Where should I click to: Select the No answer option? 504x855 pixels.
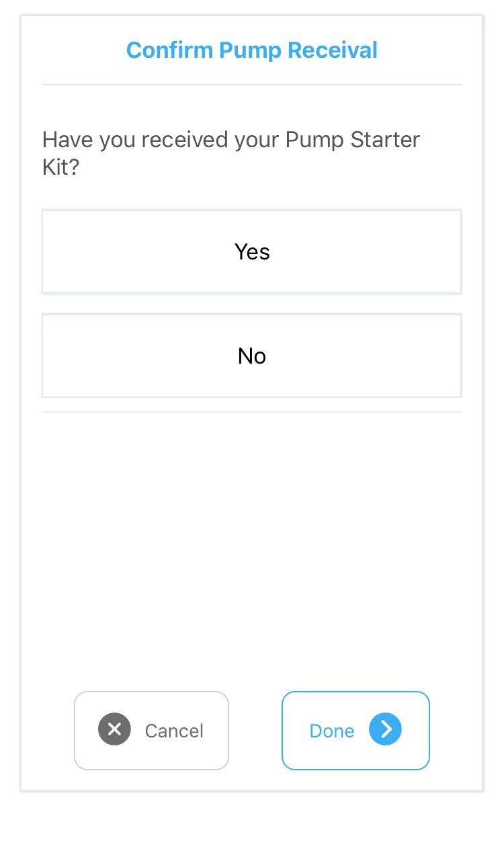[252, 356]
